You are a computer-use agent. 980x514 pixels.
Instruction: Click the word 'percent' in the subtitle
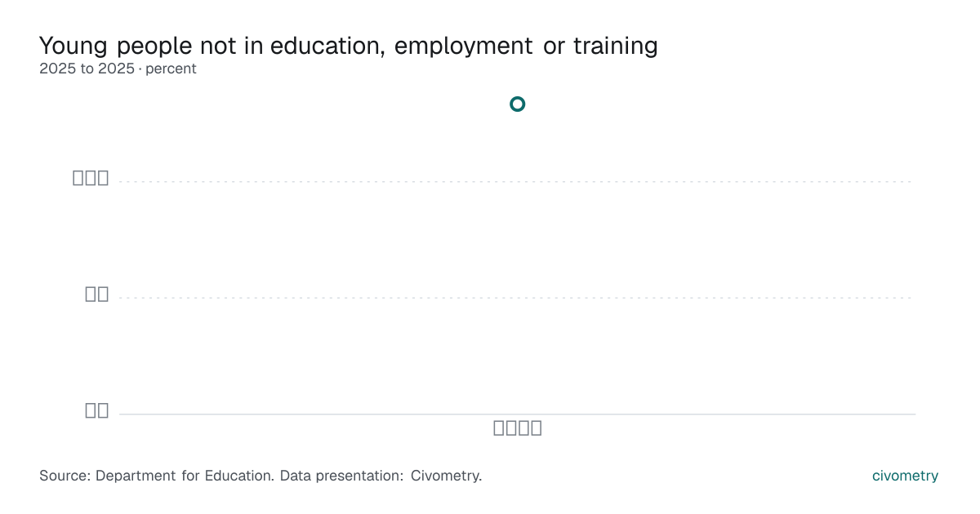pos(171,69)
